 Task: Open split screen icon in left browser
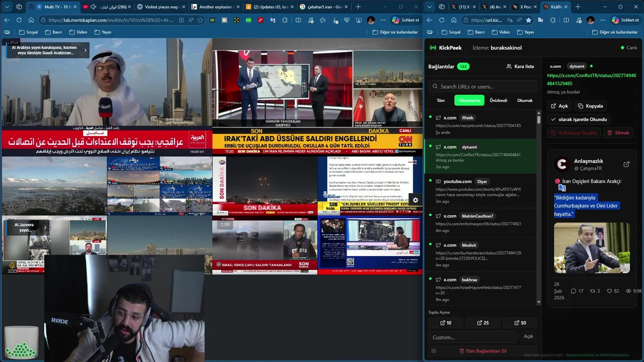click(x=298, y=20)
